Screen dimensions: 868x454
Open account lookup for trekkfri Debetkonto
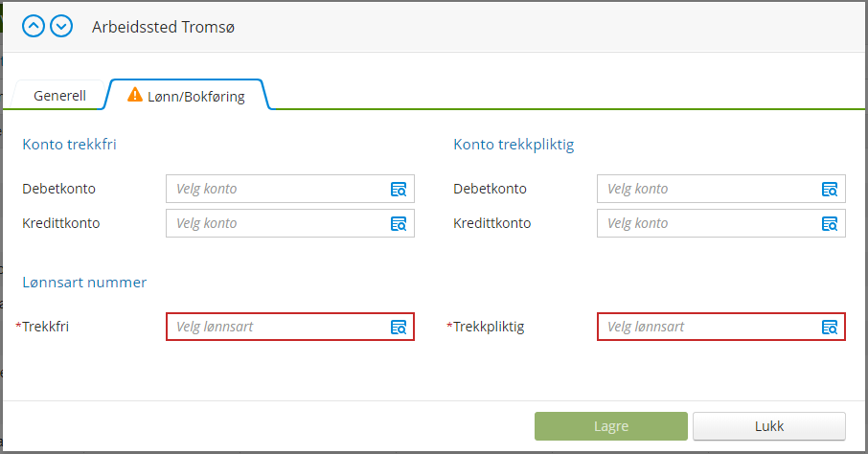click(x=399, y=190)
